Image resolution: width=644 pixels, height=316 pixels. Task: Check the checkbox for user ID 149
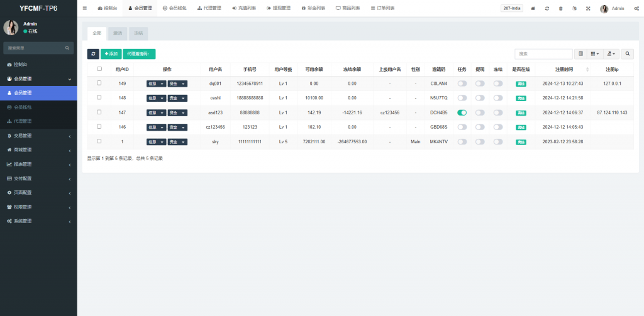(99, 83)
